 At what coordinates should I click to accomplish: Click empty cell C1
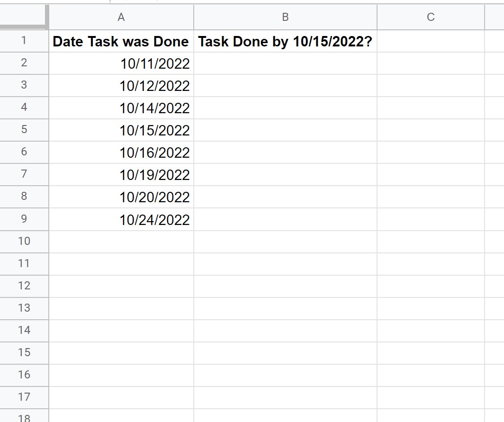(x=431, y=41)
